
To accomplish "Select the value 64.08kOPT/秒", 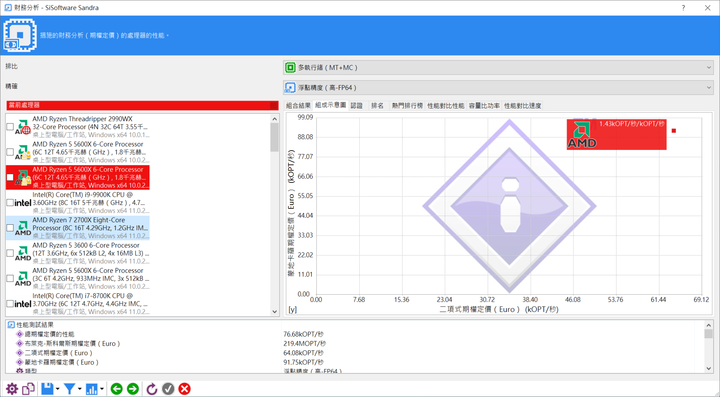I will click(303, 353).
